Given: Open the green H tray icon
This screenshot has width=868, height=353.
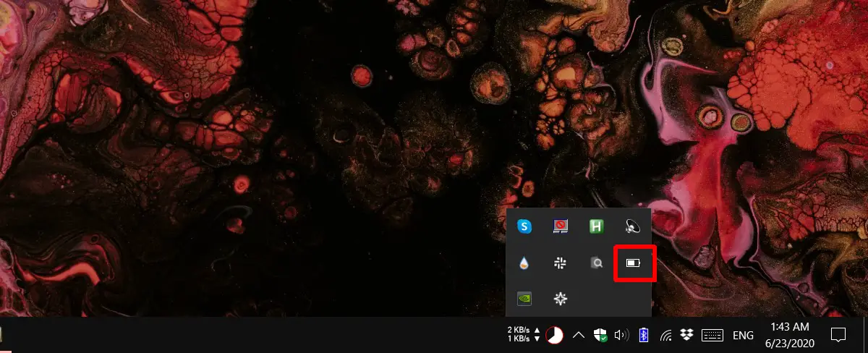Looking at the screenshot, I should pyautogui.click(x=597, y=226).
